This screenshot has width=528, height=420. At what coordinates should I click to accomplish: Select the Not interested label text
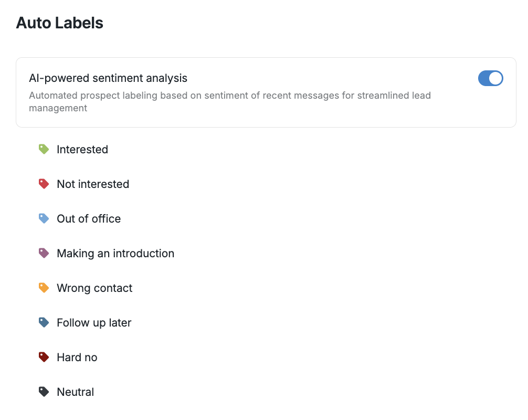pos(93,184)
